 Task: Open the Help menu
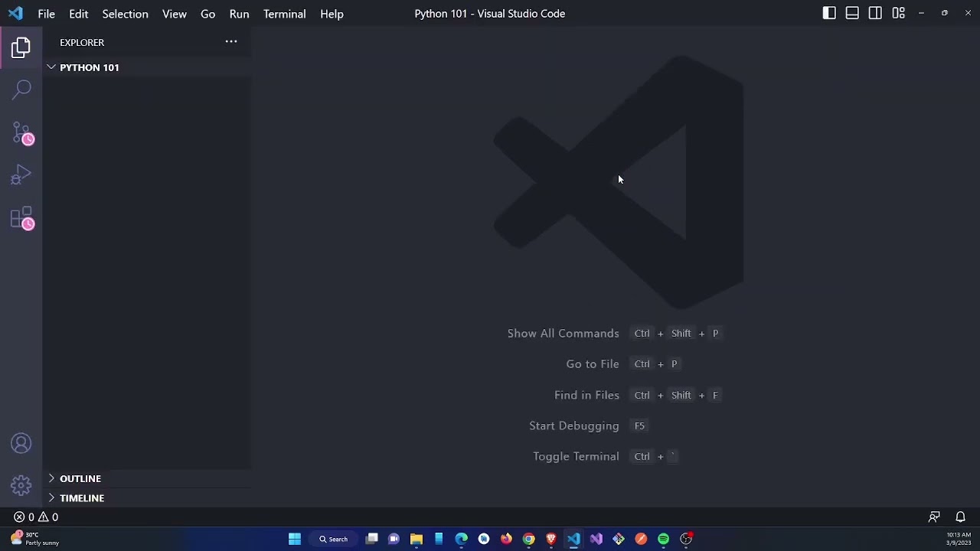(x=332, y=14)
